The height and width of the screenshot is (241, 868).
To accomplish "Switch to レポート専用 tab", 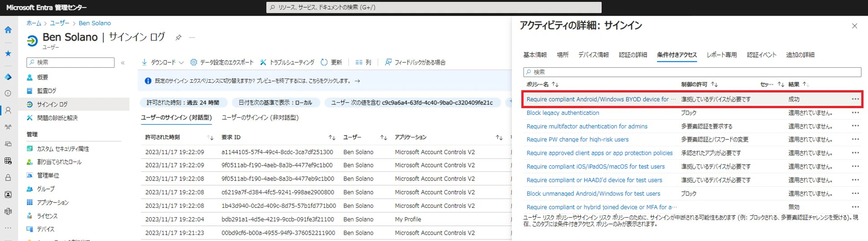I will pos(722,55).
